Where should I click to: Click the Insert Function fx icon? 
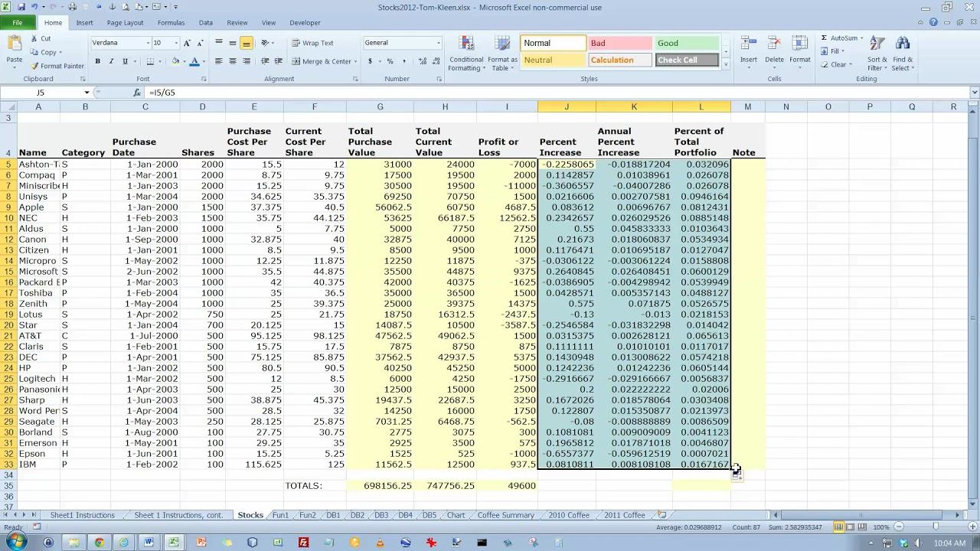[137, 93]
